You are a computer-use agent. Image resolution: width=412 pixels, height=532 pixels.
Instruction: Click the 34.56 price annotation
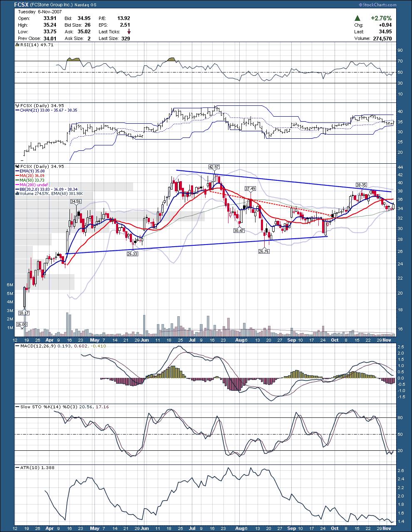(75, 201)
